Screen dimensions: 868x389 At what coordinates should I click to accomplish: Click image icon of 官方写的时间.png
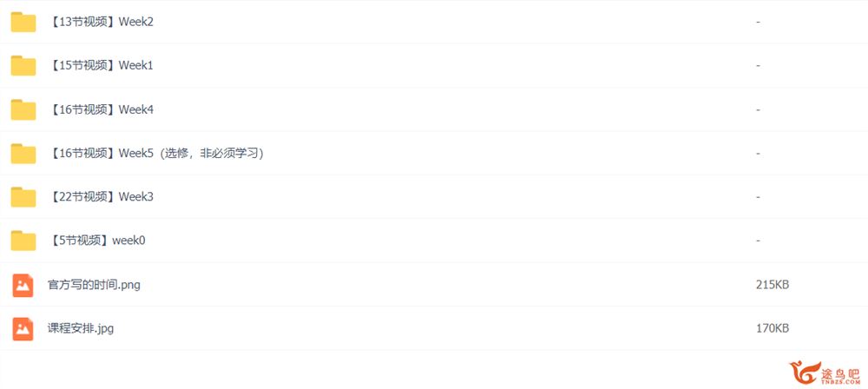(23, 286)
